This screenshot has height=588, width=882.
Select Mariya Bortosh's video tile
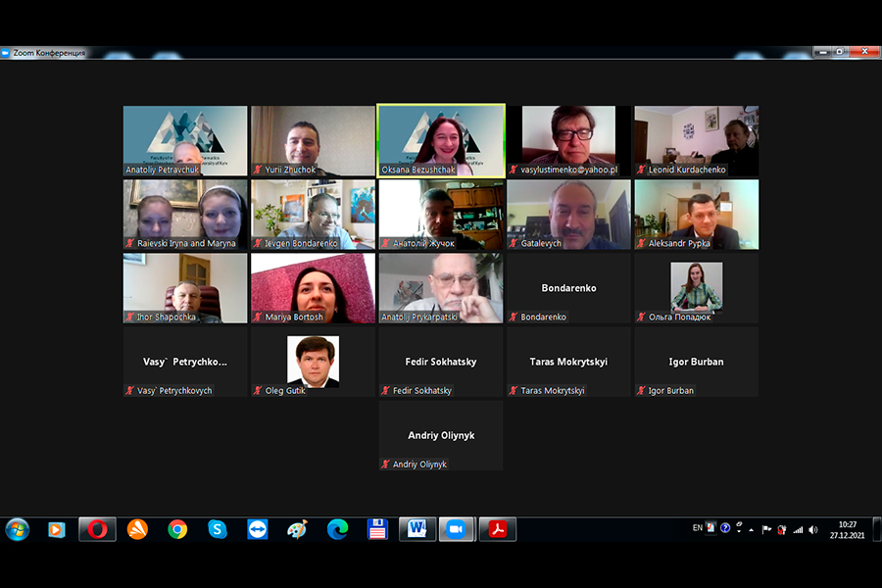[313, 289]
